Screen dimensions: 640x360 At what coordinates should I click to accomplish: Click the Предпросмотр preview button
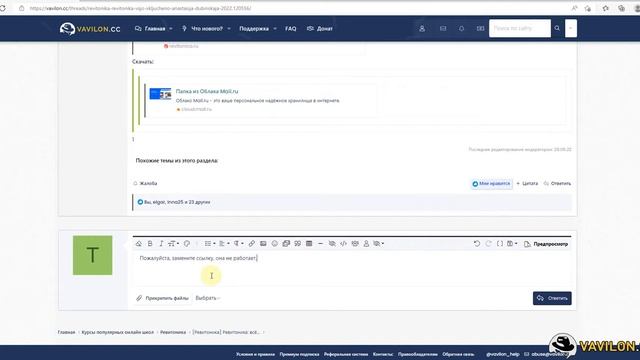pos(546,244)
